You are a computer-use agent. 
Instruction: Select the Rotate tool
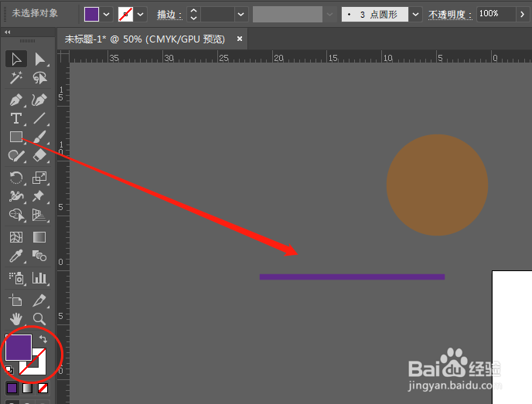click(16, 178)
